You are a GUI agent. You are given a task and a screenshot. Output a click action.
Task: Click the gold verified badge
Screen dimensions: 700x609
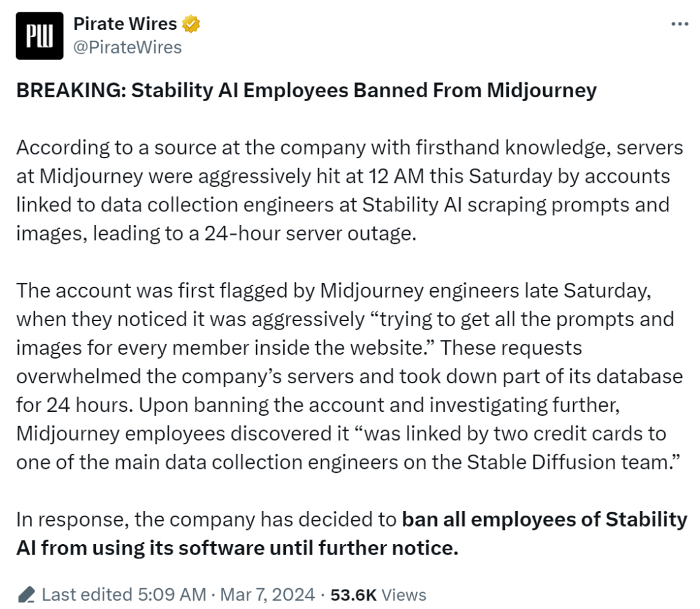(x=191, y=25)
